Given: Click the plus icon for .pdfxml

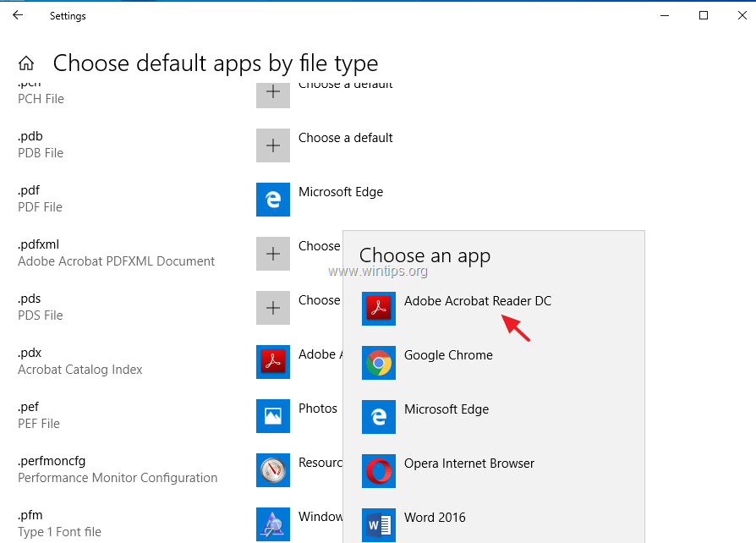Looking at the screenshot, I should 273,254.
